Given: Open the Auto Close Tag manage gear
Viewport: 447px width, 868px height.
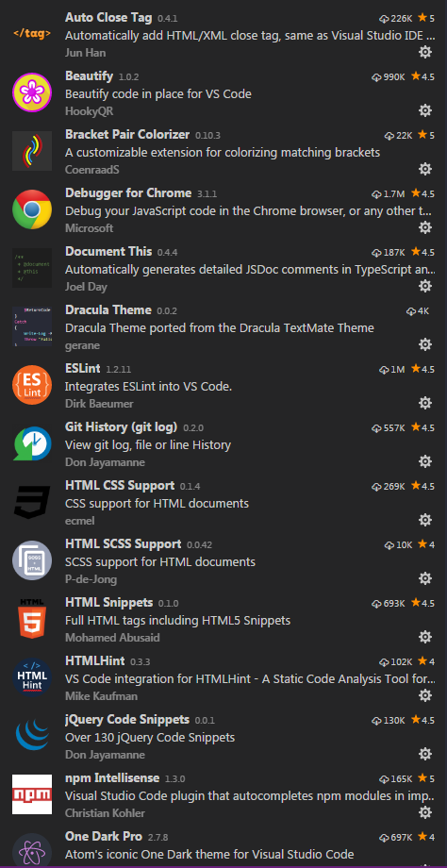Looking at the screenshot, I should pos(425,52).
